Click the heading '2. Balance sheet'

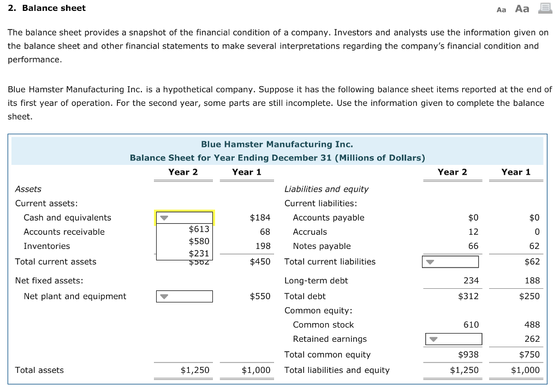(x=47, y=8)
